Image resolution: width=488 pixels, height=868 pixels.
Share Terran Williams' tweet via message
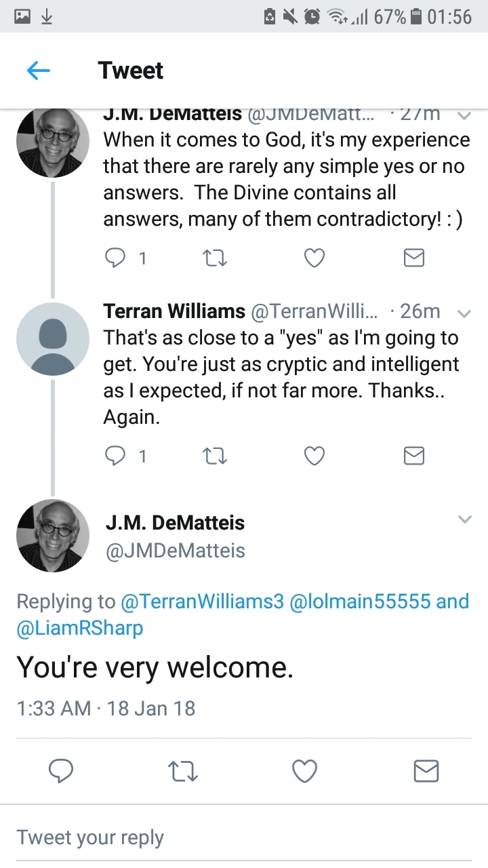413,456
